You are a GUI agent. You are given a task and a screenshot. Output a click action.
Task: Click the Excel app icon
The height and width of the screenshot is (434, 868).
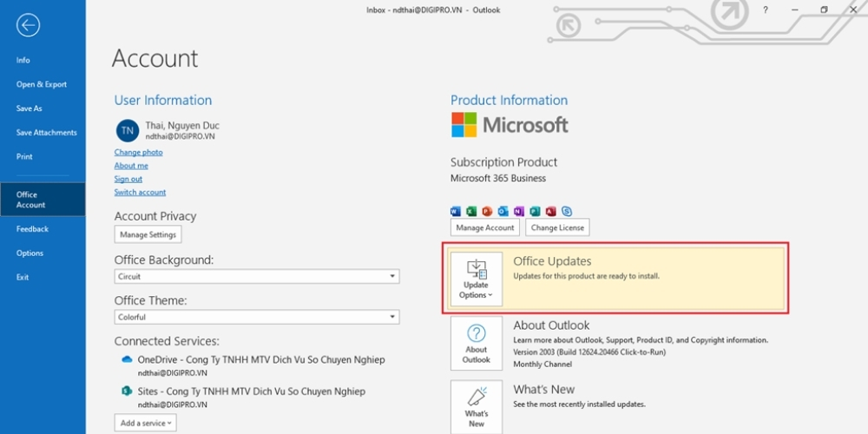click(471, 211)
